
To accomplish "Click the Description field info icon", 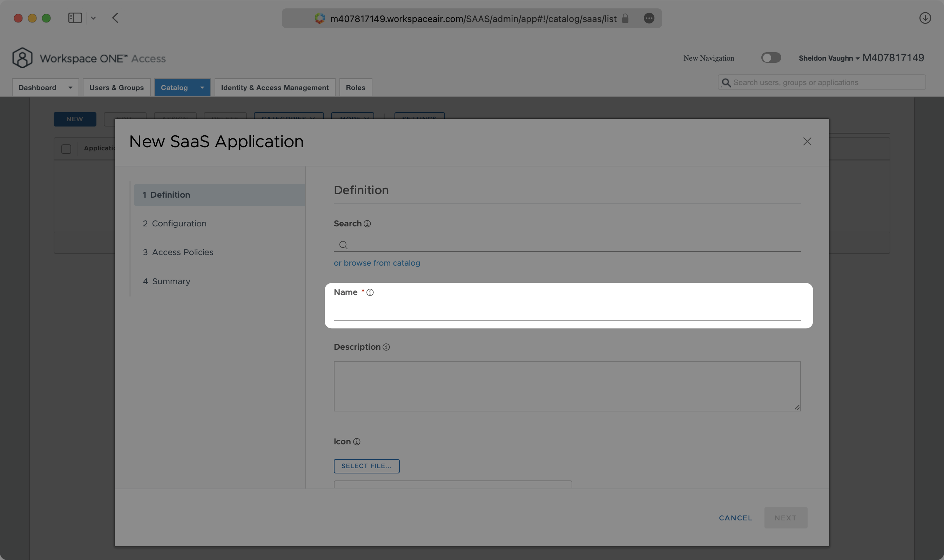I will click(x=387, y=347).
